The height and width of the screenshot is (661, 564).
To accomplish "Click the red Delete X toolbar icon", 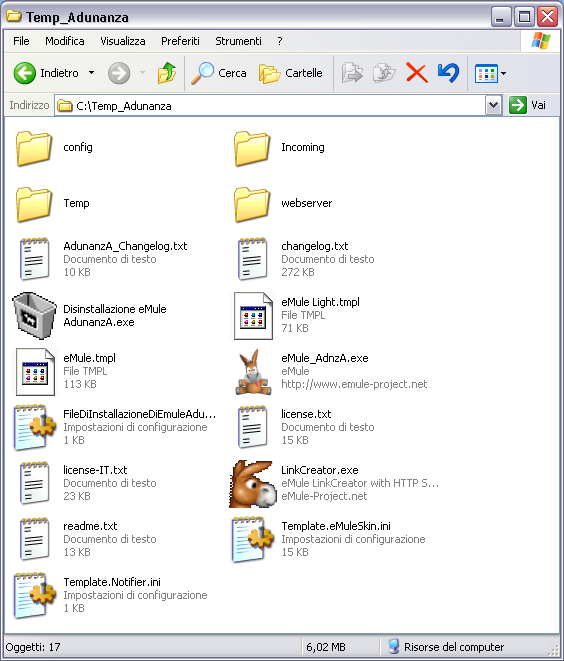I will coord(416,73).
